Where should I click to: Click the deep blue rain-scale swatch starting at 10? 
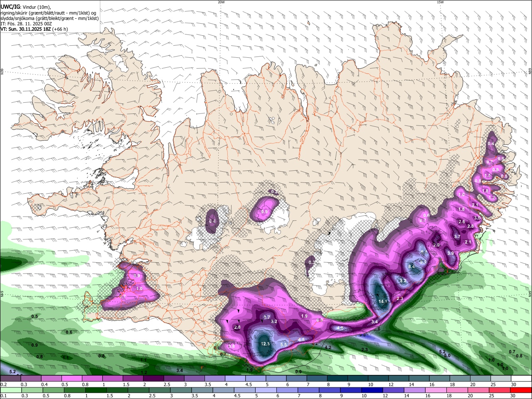click(x=372, y=390)
